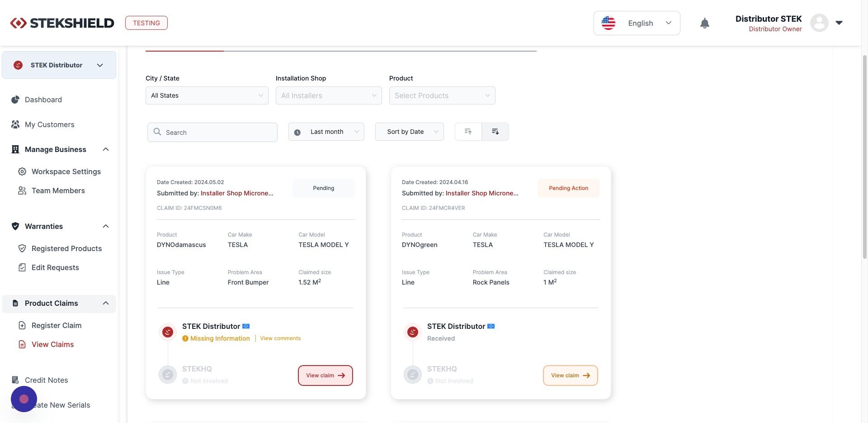Open the notifications bell
This screenshot has width=868, height=423.
pos(704,23)
